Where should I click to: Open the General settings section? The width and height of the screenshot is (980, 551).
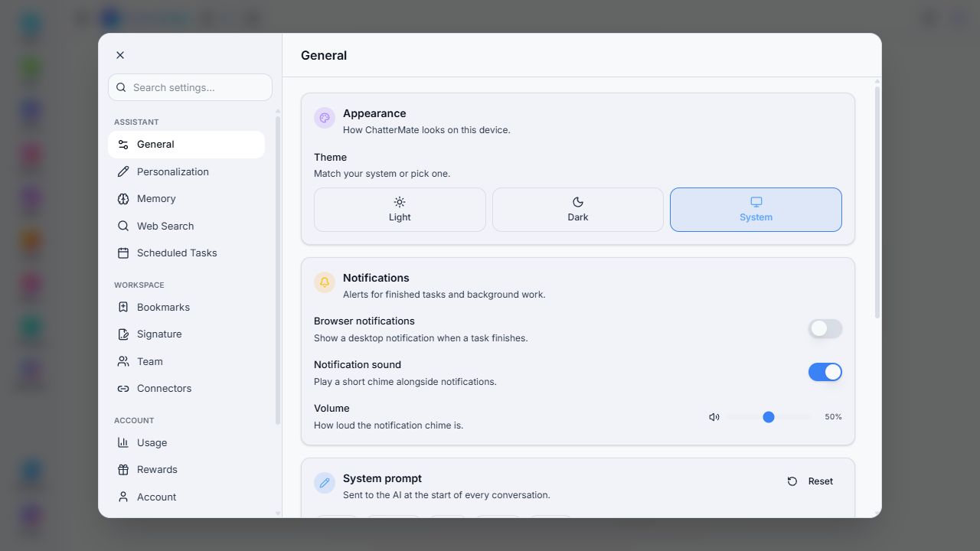click(186, 145)
